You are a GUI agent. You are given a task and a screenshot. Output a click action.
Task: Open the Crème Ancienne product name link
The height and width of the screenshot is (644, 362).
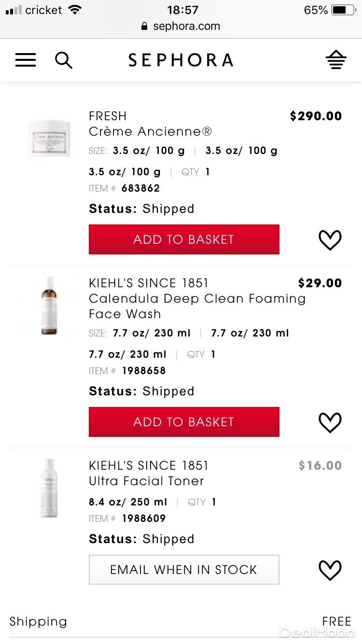pyautogui.click(x=150, y=131)
